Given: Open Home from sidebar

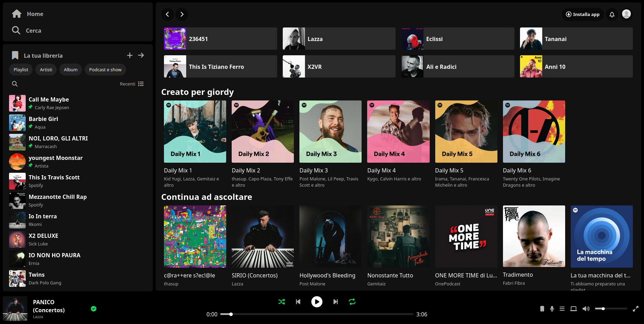Looking at the screenshot, I should point(27,14).
